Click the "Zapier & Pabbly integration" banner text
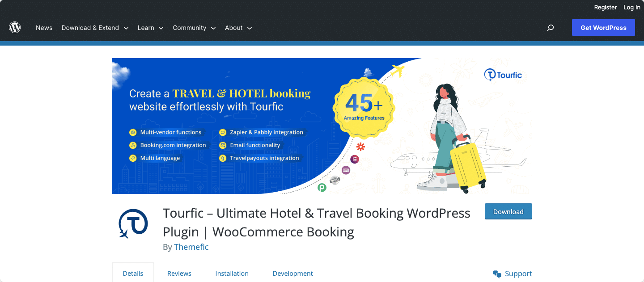This screenshot has width=644, height=282. (267, 132)
